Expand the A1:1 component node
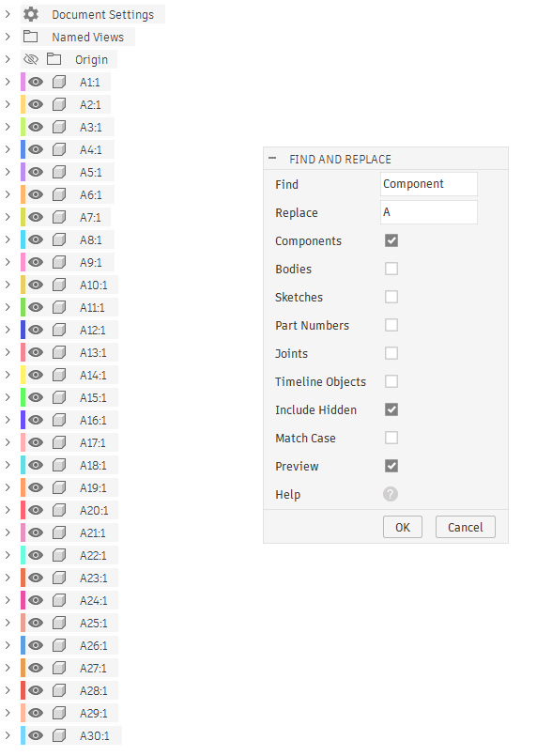This screenshot has height=756, width=537. pos(8,82)
